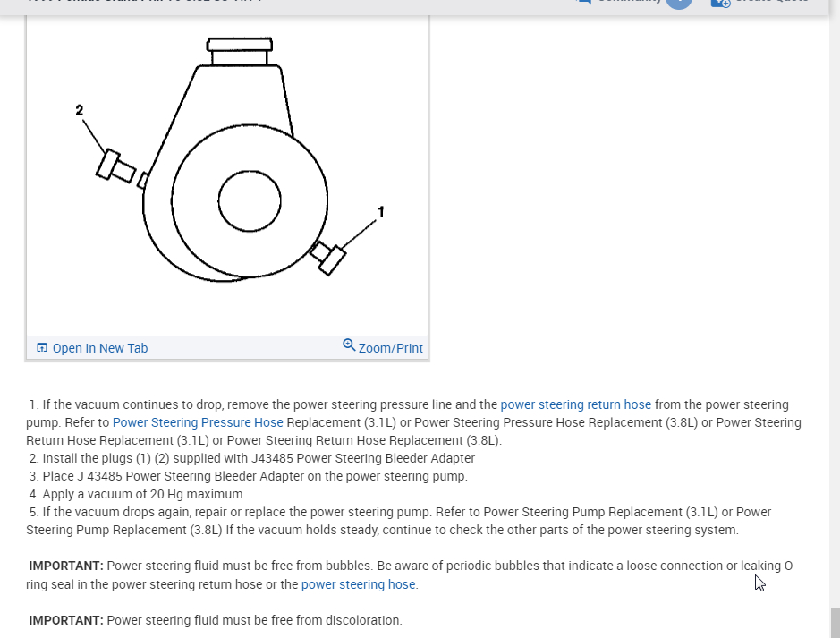Click plug number 1 in the diagram
This screenshot has width=840, height=638.
327,259
